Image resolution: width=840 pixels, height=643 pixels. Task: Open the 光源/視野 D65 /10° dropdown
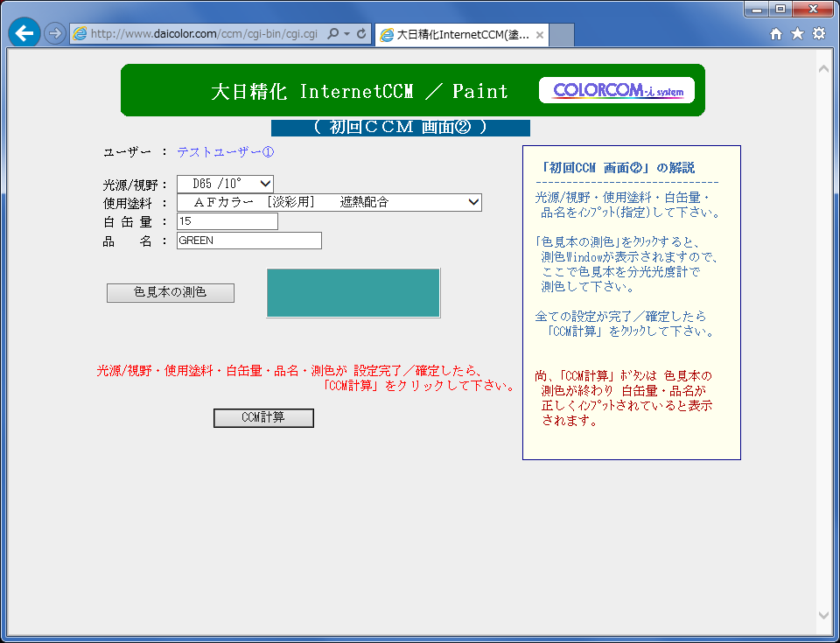[225, 184]
